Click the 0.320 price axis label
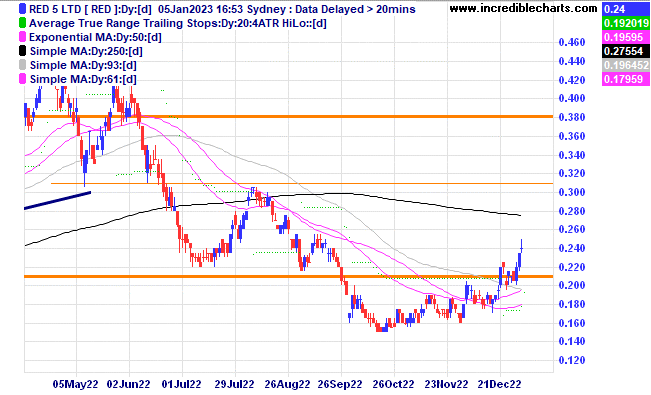Image resolution: width=651 pixels, height=395 pixels. click(572, 174)
